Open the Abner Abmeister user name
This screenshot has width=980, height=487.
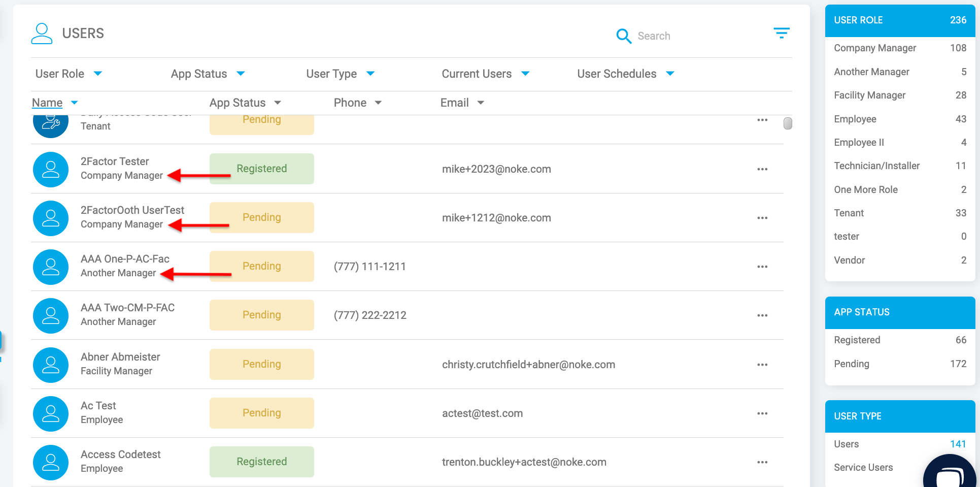pos(120,357)
